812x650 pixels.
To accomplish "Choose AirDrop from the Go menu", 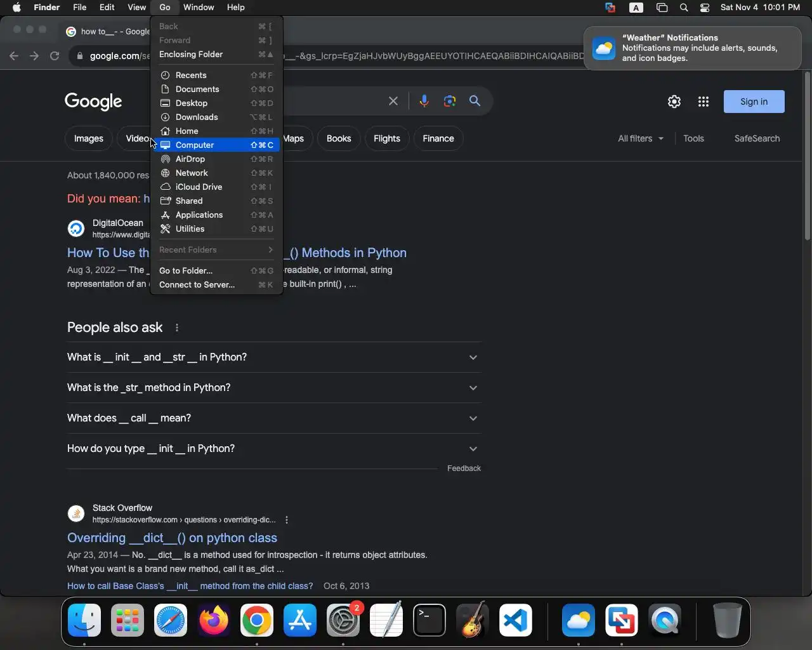I will coord(216,159).
